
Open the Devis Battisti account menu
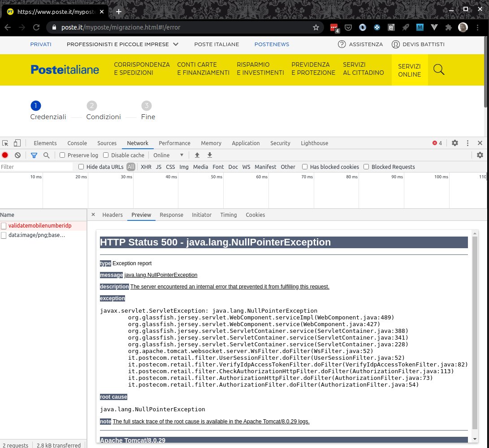[x=418, y=44]
